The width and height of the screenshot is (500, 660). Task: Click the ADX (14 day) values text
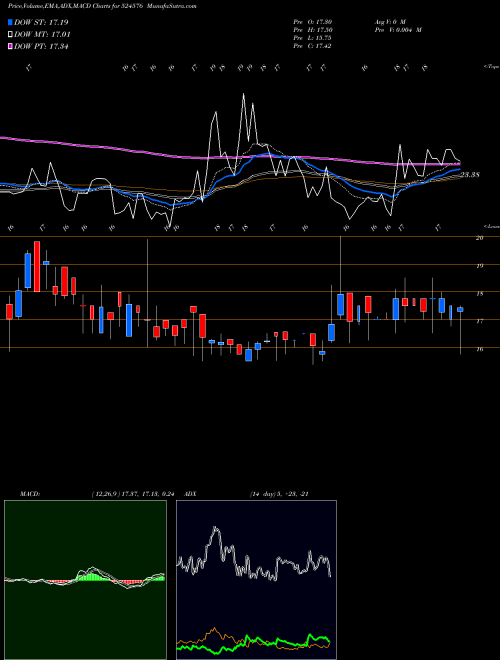[x=279, y=494]
